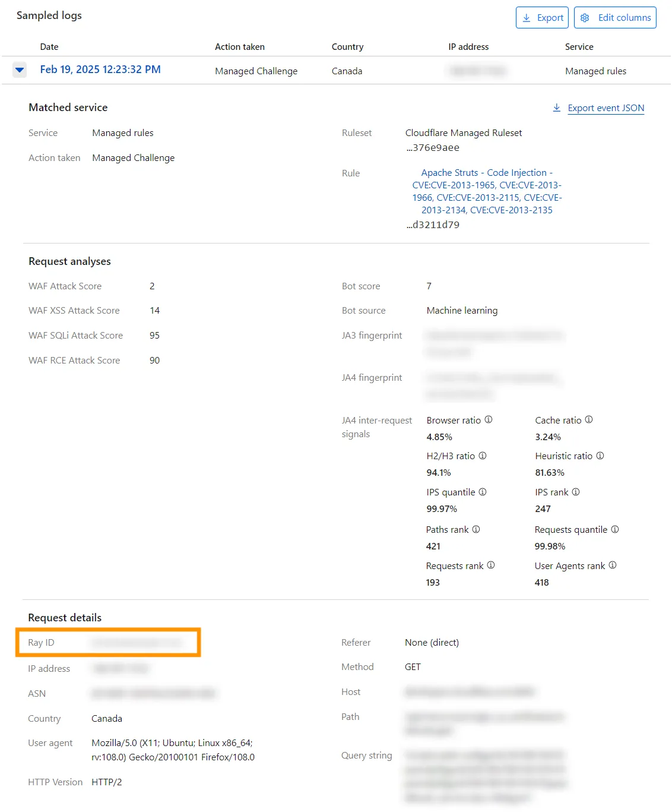This screenshot has height=812, width=672.
Task: Click the info icon beside Requests quantile
Action: tap(615, 529)
